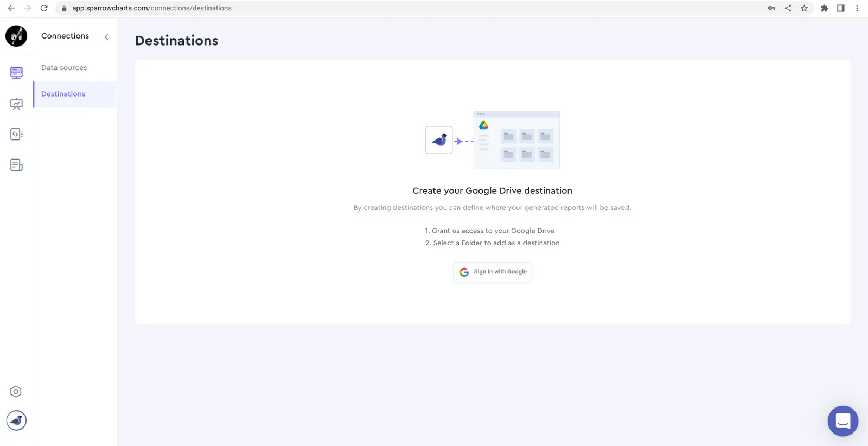The width and height of the screenshot is (868, 446).
Task: Click the Destinations page heading
Action: point(176,41)
